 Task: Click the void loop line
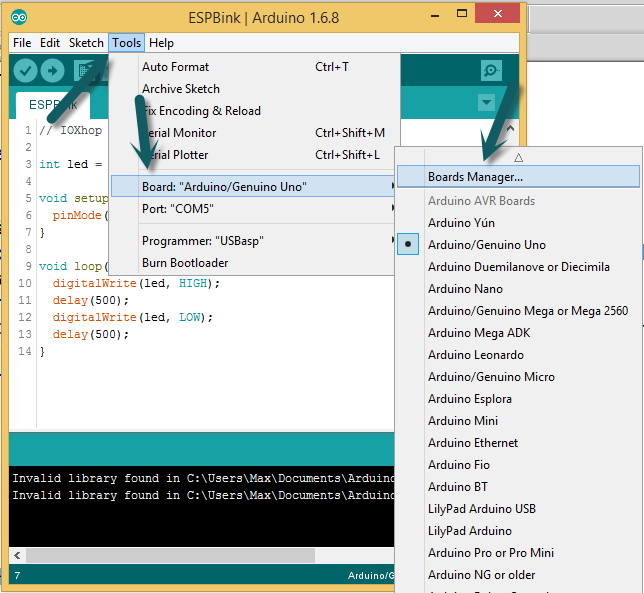74,267
